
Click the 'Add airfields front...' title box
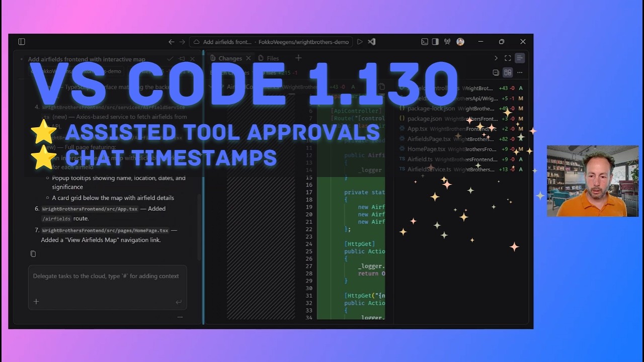pos(271,42)
